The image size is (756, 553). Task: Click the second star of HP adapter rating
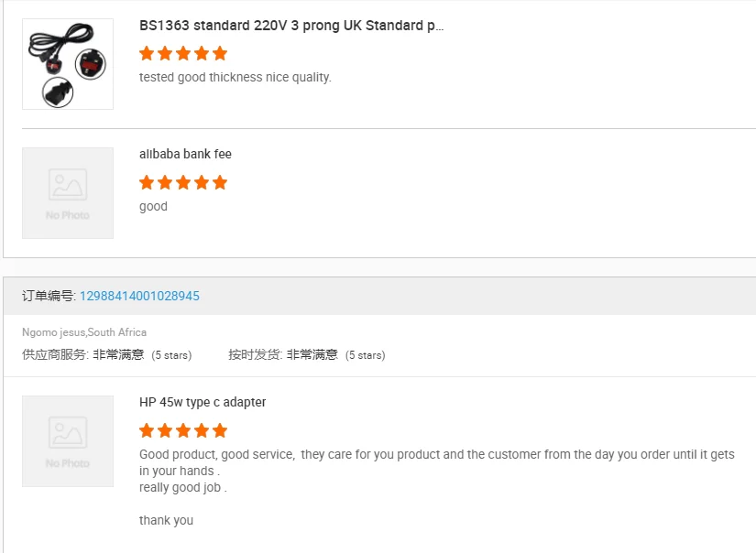(x=165, y=430)
